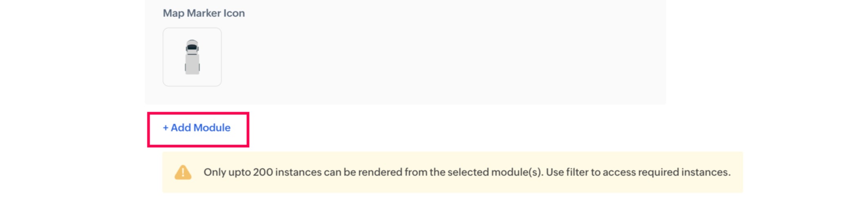Image resolution: width=868 pixels, height=210 pixels.
Task: Click the yellow warning triangle icon
Action: [x=183, y=172]
